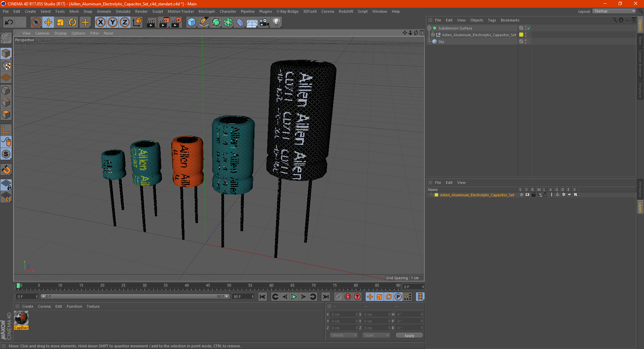
Task: Open Scale mode dropdown
Action: pyautogui.click(x=377, y=335)
